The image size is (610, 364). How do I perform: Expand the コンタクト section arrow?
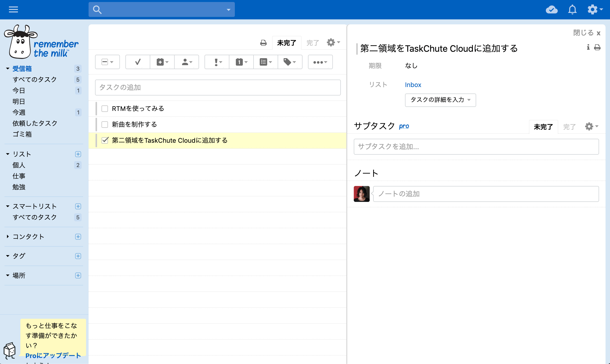[x=8, y=237]
